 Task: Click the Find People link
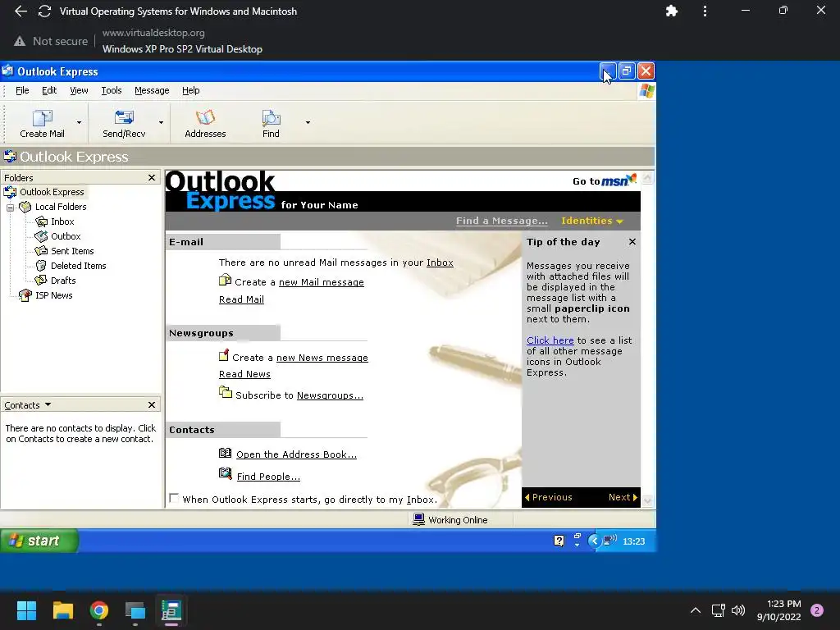(x=268, y=477)
